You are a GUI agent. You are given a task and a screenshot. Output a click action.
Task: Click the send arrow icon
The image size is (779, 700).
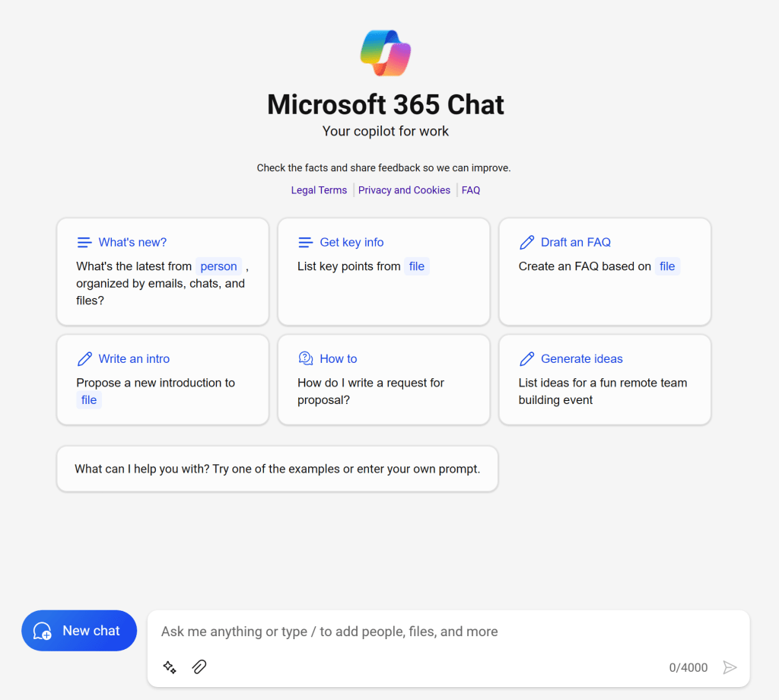pyautogui.click(x=730, y=667)
